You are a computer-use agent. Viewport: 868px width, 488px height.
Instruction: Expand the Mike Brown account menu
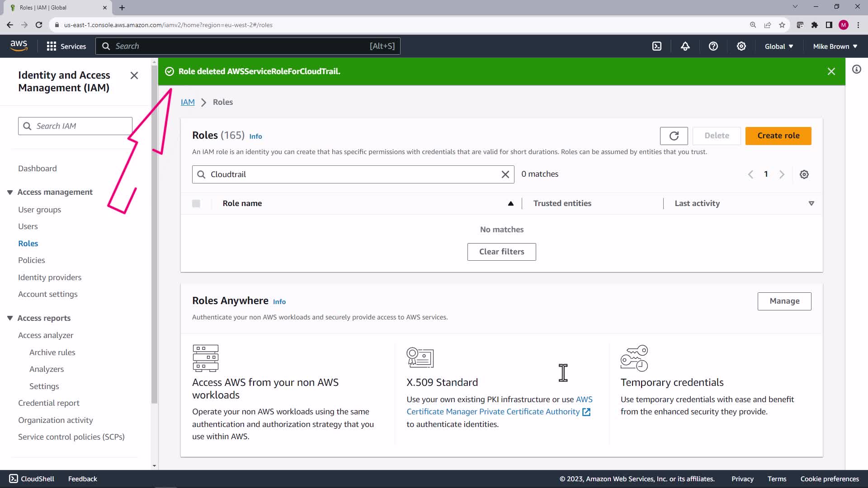click(x=835, y=46)
